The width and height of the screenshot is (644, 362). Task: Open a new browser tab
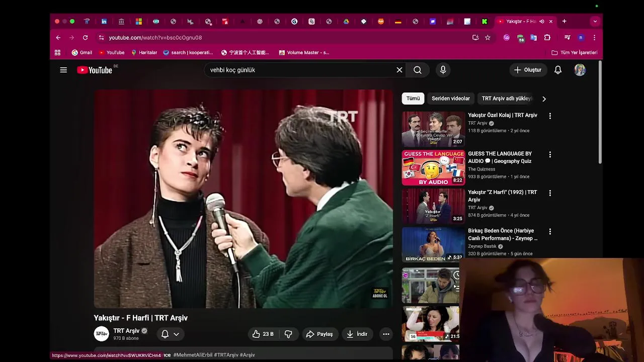coord(564,21)
